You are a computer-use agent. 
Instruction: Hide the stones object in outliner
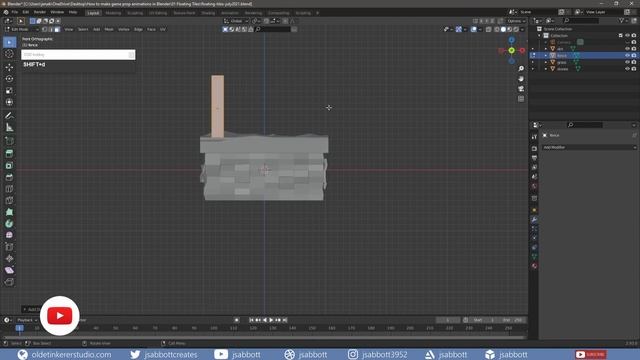point(627,69)
